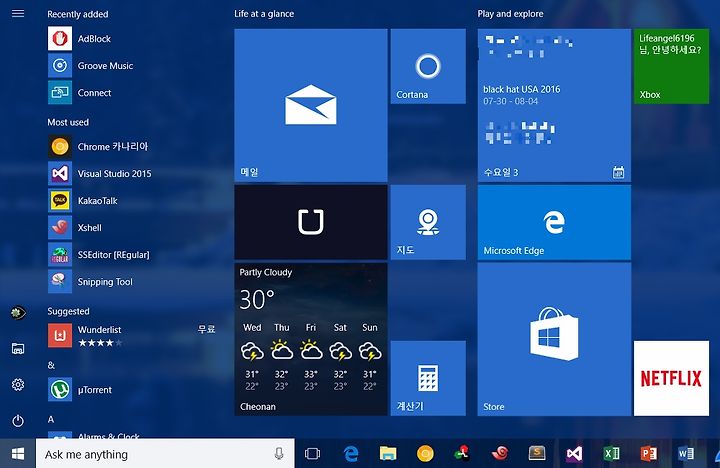
Task: Open the Xbox tile
Action: pos(671,66)
